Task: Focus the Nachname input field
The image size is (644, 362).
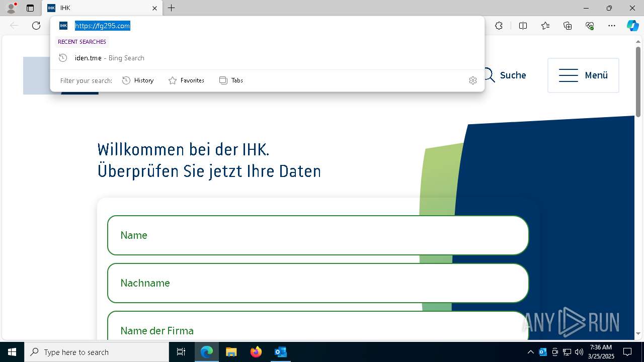Action: click(x=318, y=283)
